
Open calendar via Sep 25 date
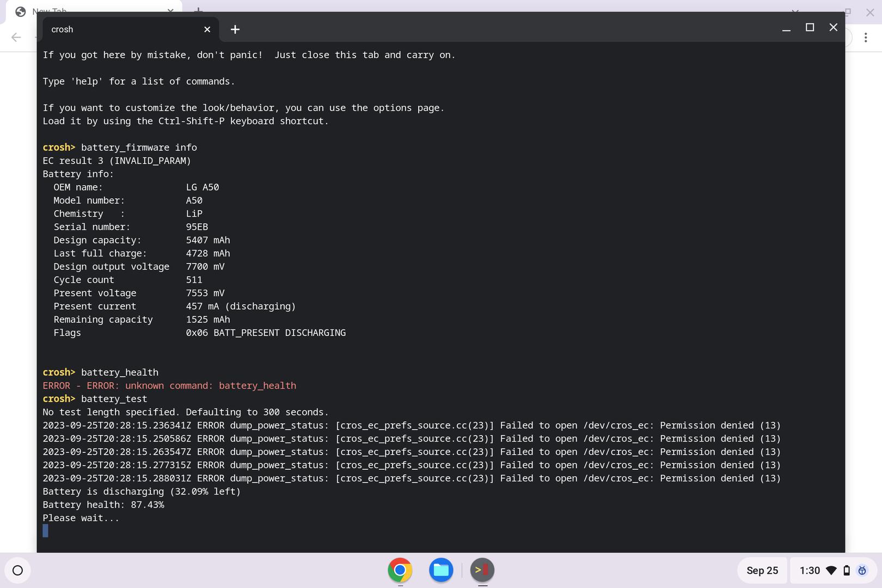click(762, 571)
